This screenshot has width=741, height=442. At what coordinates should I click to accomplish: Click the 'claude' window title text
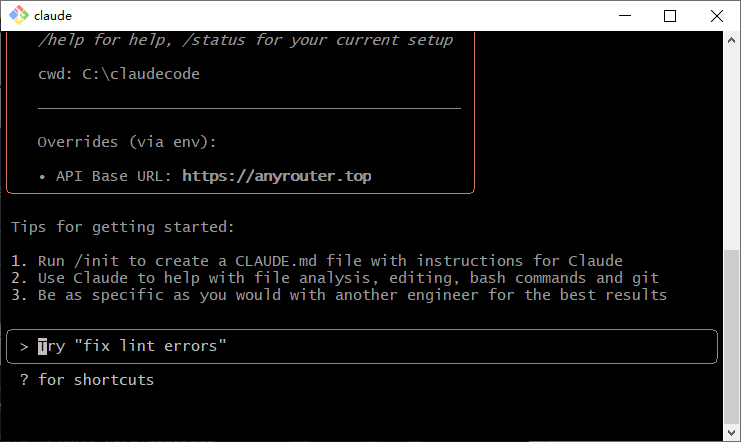[52, 16]
